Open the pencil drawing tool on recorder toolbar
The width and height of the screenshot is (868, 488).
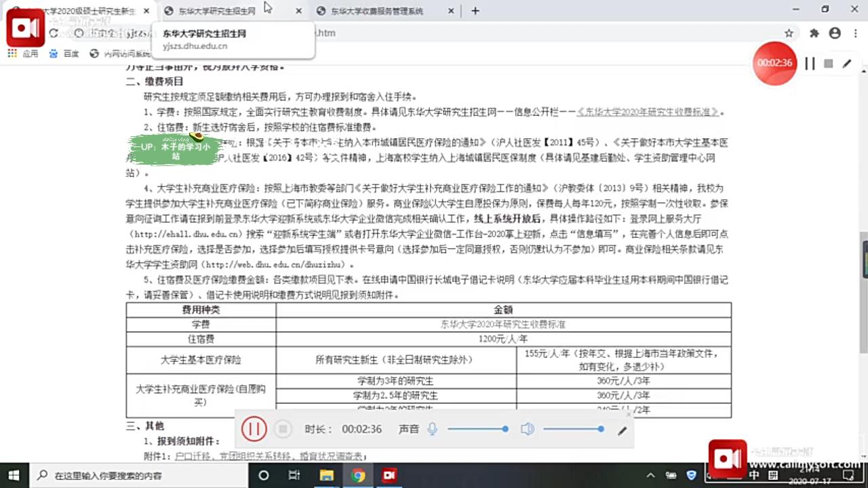pos(622,430)
